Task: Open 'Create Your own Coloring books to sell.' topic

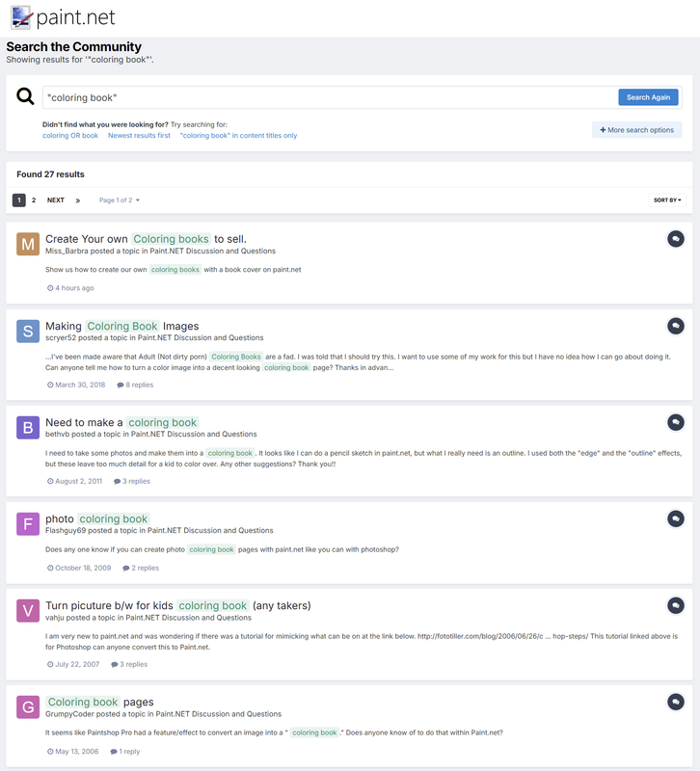Action: pyautogui.click(x=146, y=239)
